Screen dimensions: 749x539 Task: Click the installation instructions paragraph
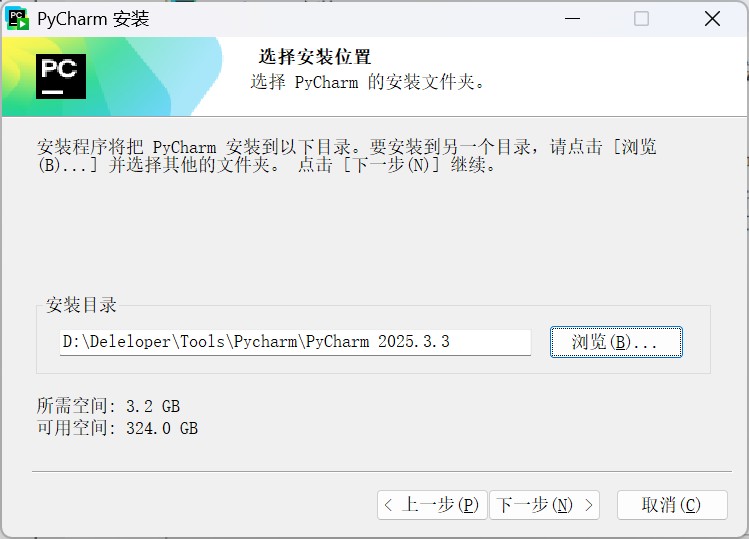coord(347,156)
